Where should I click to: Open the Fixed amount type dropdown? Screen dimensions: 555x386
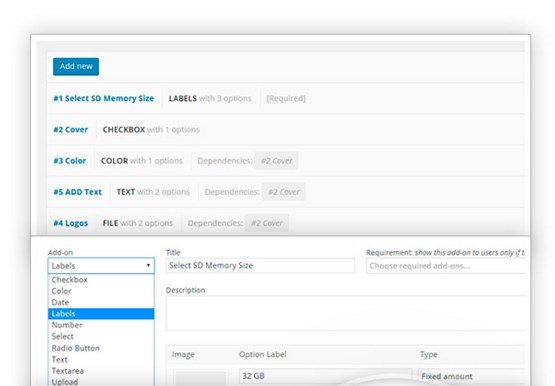(x=471, y=376)
